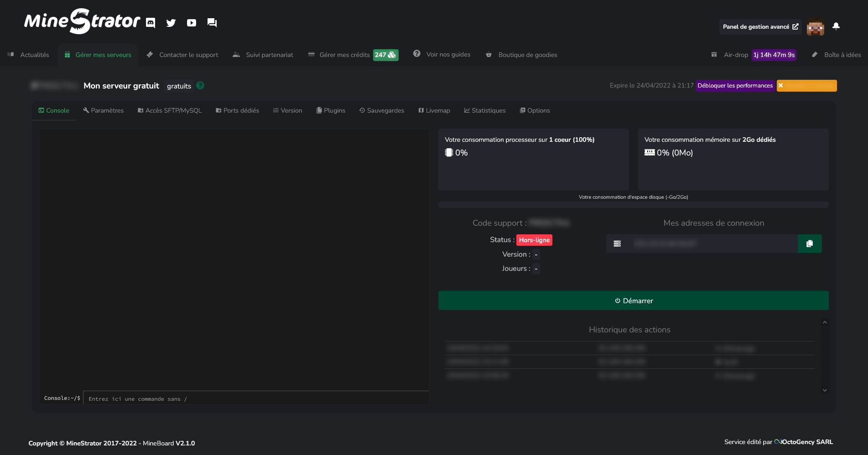Click the Hors-ligne status badge

[x=534, y=240]
